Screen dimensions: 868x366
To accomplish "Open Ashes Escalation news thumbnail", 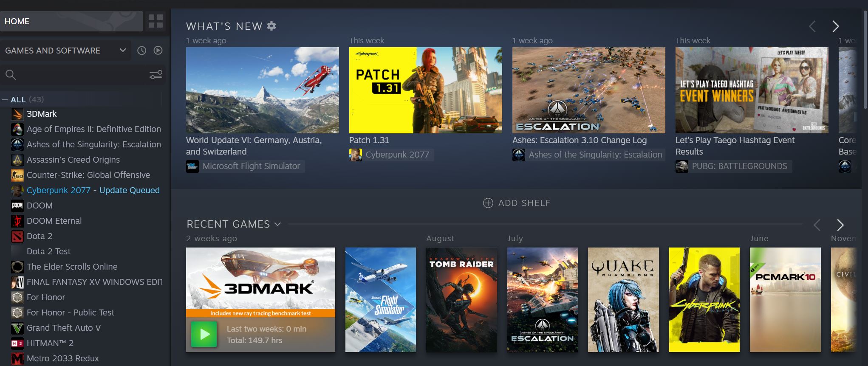I will [x=589, y=90].
